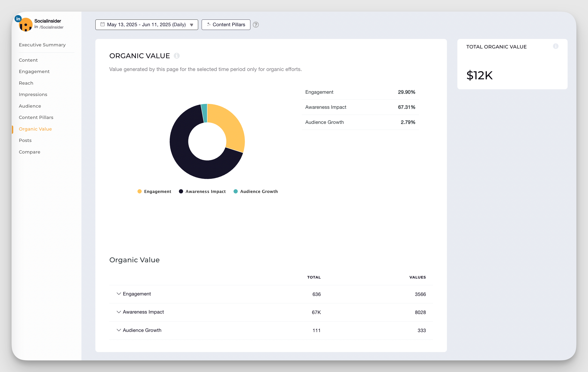Screen dimensions: 588x372
Task: Click the calendar icon in the date selector
Action: point(103,24)
